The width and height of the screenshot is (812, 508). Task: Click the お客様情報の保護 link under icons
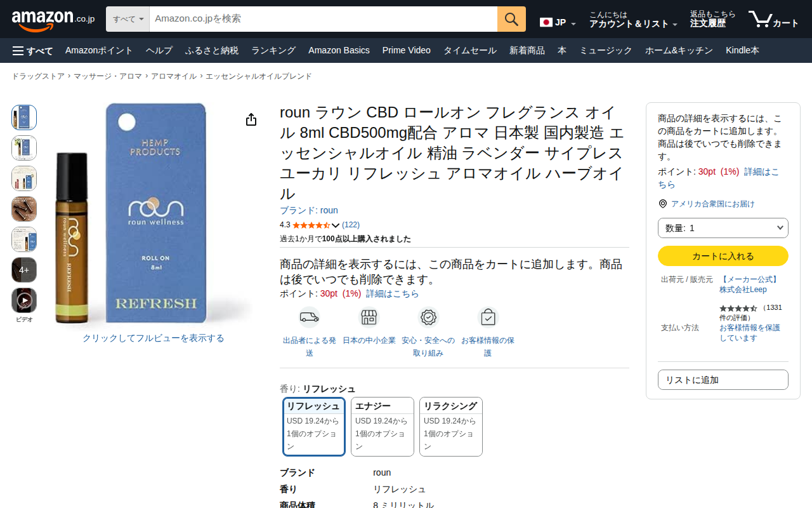point(488,347)
